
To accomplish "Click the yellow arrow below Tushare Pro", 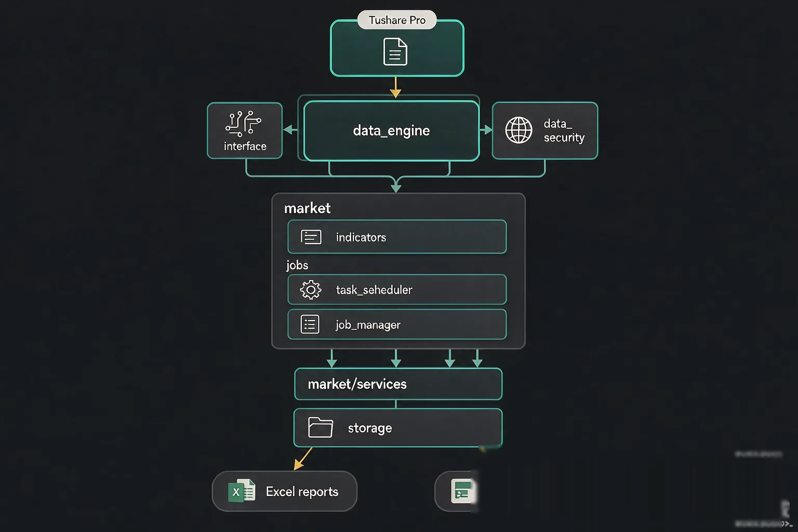I will tap(395, 87).
